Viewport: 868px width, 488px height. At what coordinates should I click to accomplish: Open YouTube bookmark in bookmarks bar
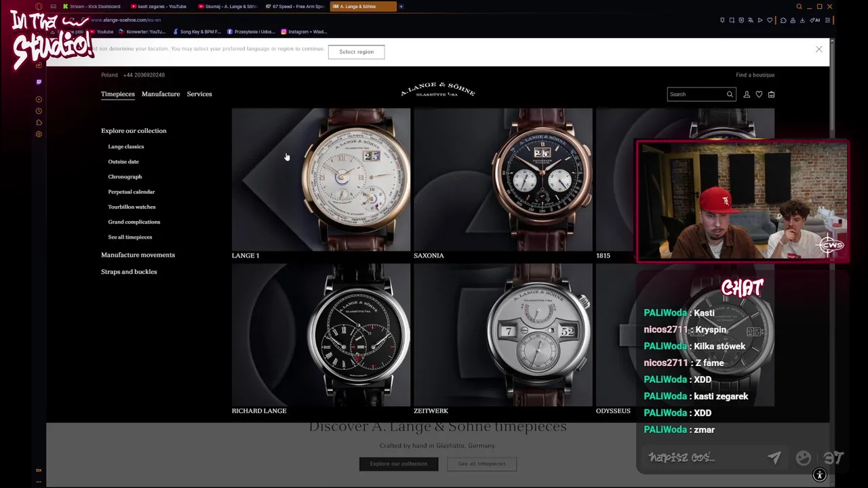pos(102,32)
